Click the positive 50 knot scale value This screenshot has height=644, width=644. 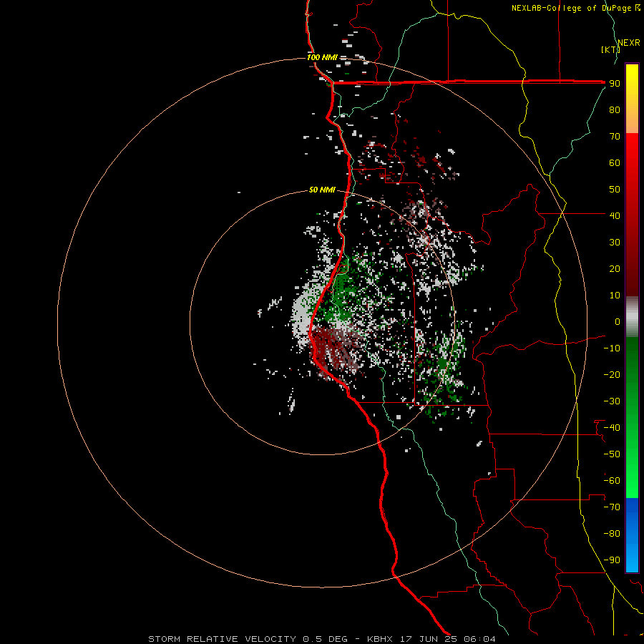[x=615, y=190]
